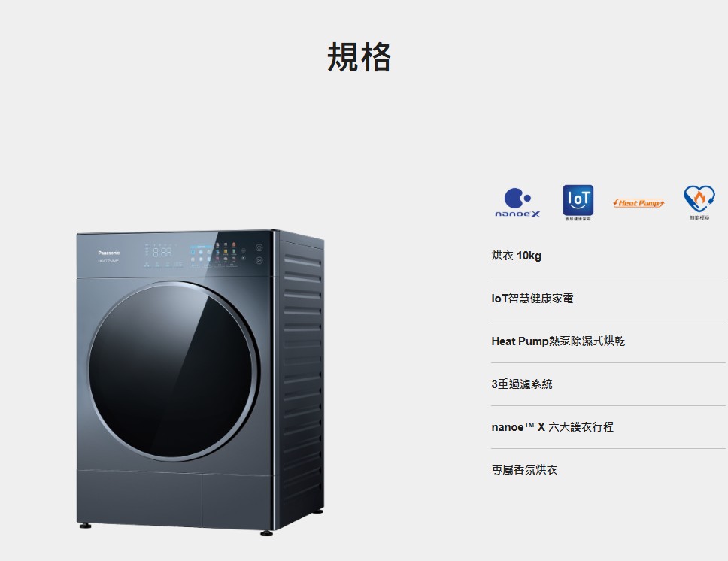This screenshot has width=728, height=561.
Task: Click the blue IoT smart appliance icon
Action: point(578,202)
